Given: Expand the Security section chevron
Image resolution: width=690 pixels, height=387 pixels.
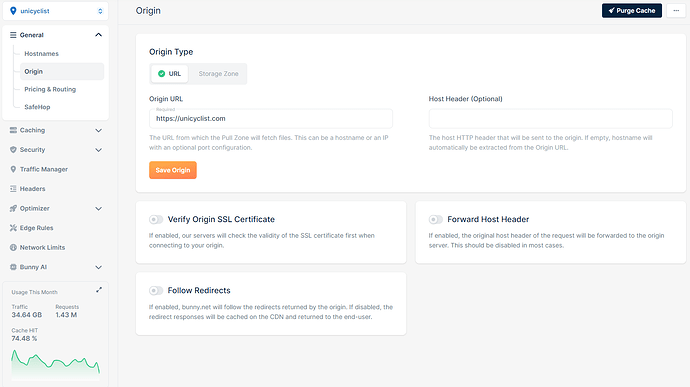Looking at the screenshot, I should point(99,150).
